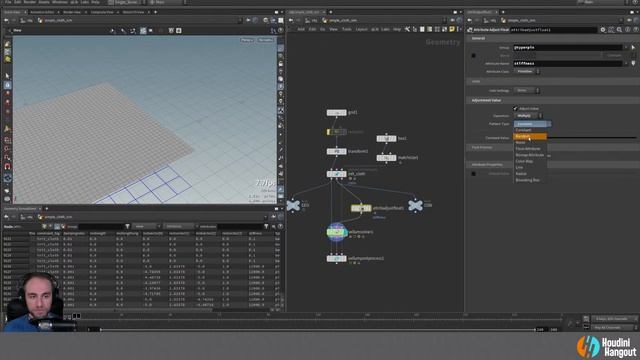640x360 pixels.
Task: Click the node name field attribadjustfloat1
Action: click(554, 30)
